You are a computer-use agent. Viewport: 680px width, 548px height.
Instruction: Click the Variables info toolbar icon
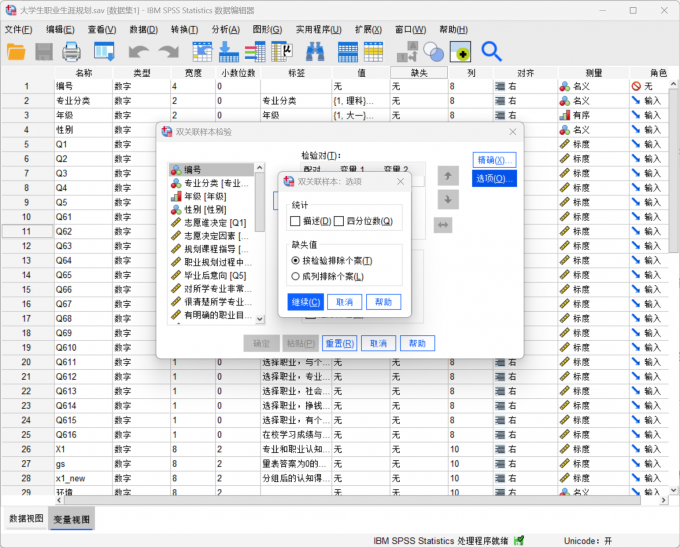[x=255, y=52]
